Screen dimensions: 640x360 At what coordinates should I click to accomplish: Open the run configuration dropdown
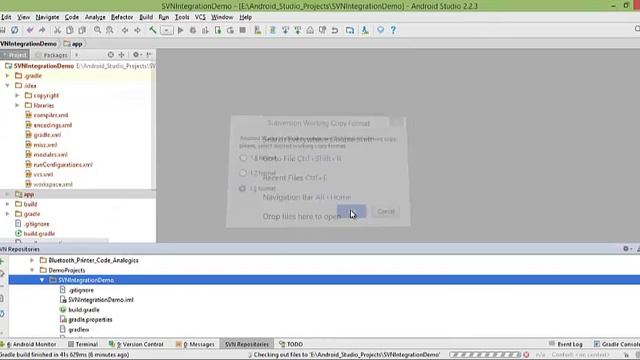167,30
